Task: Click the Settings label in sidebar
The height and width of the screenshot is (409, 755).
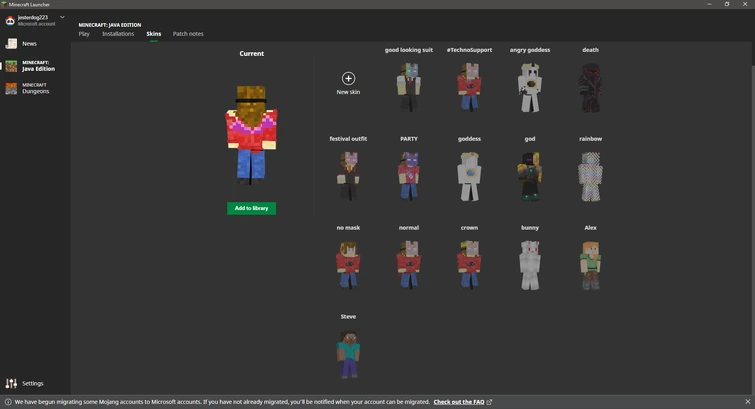Action: coord(33,383)
